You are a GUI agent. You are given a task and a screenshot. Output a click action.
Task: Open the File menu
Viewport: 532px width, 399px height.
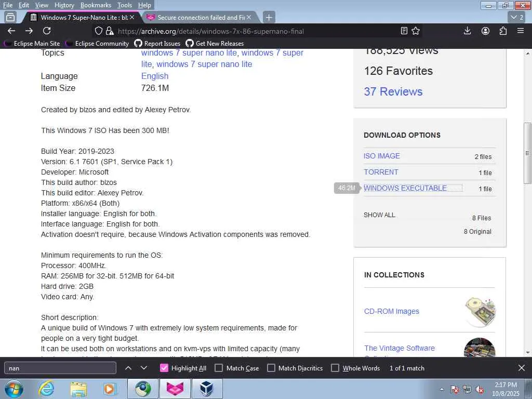(7, 5)
